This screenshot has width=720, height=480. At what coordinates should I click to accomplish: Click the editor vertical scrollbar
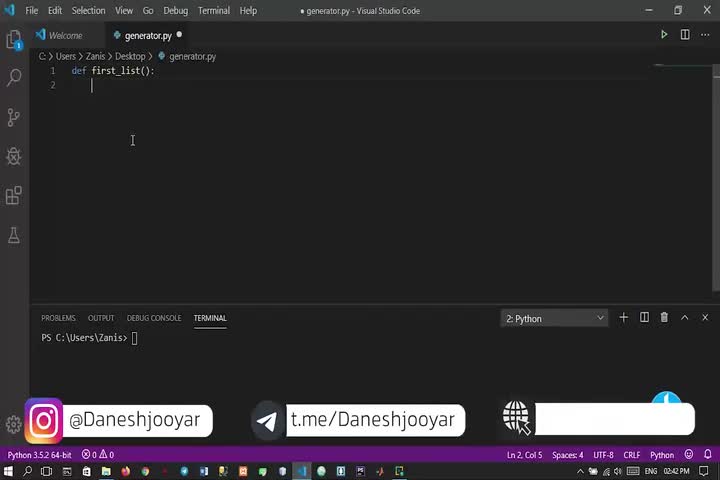click(716, 177)
